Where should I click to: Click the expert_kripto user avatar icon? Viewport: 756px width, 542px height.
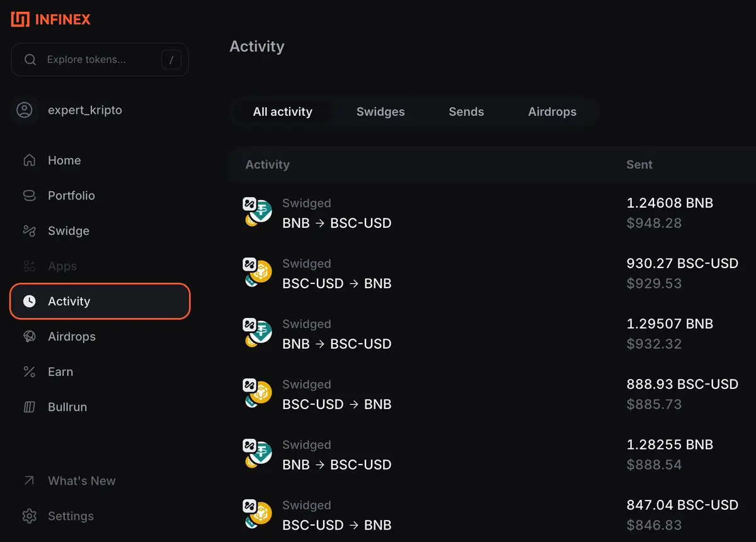25,110
